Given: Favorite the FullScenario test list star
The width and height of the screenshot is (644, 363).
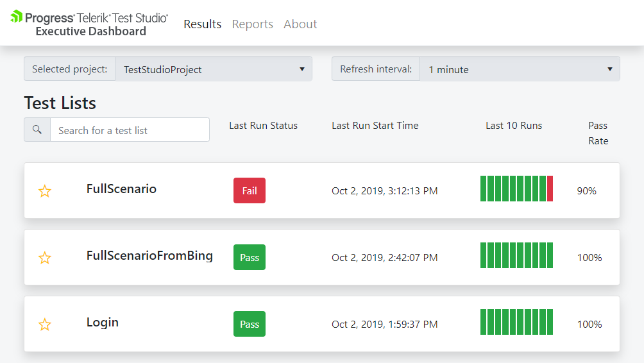Looking at the screenshot, I should point(45,191).
